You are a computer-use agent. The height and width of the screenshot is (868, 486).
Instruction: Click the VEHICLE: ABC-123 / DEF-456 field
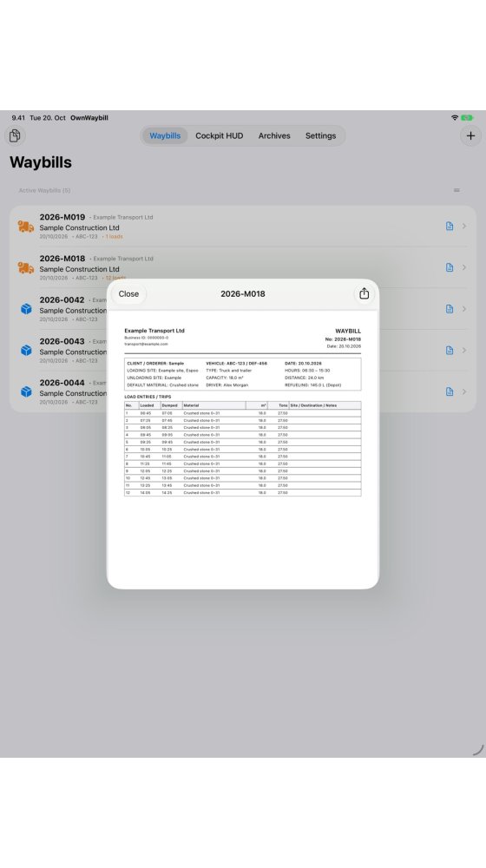click(x=236, y=363)
